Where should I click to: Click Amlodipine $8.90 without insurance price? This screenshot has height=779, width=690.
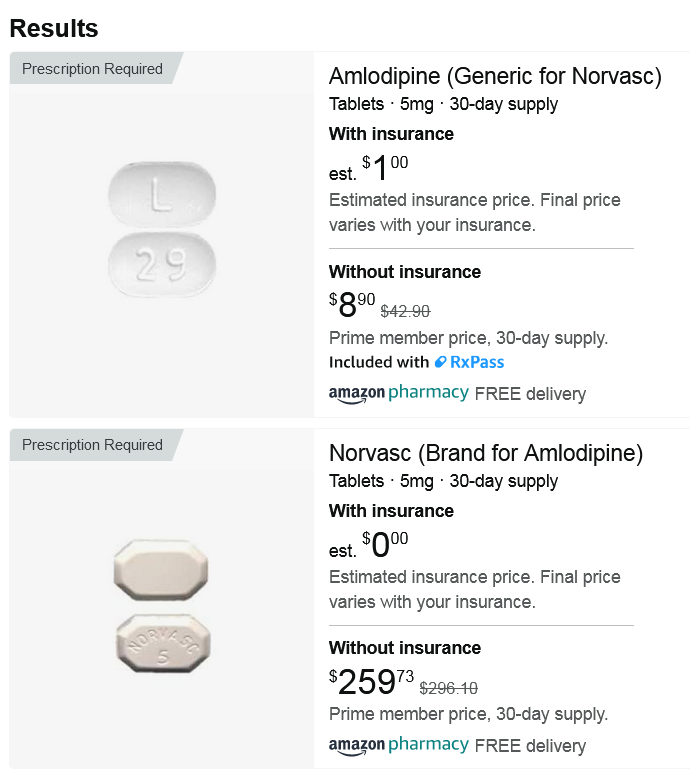click(351, 304)
